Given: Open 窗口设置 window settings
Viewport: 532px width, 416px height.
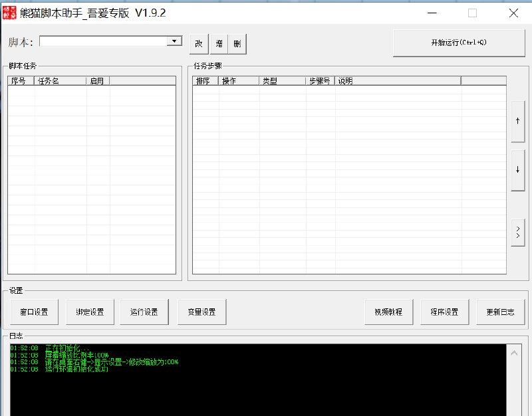Looking at the screenshot, I should 33,311.
